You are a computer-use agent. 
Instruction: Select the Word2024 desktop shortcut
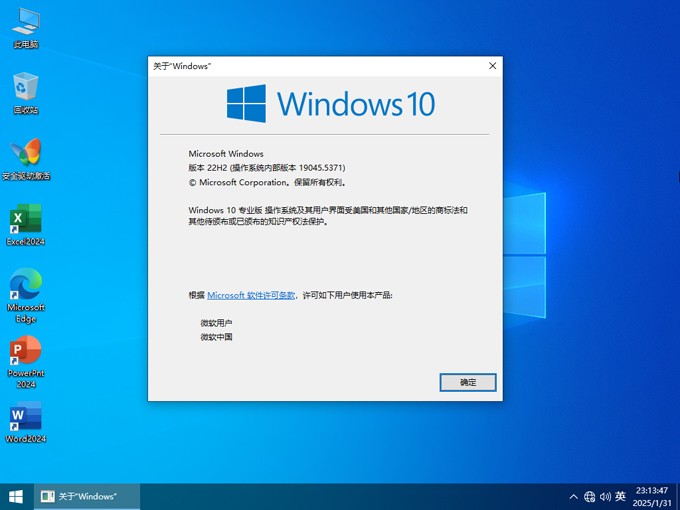pyautogui.click(x=26, y=422)
